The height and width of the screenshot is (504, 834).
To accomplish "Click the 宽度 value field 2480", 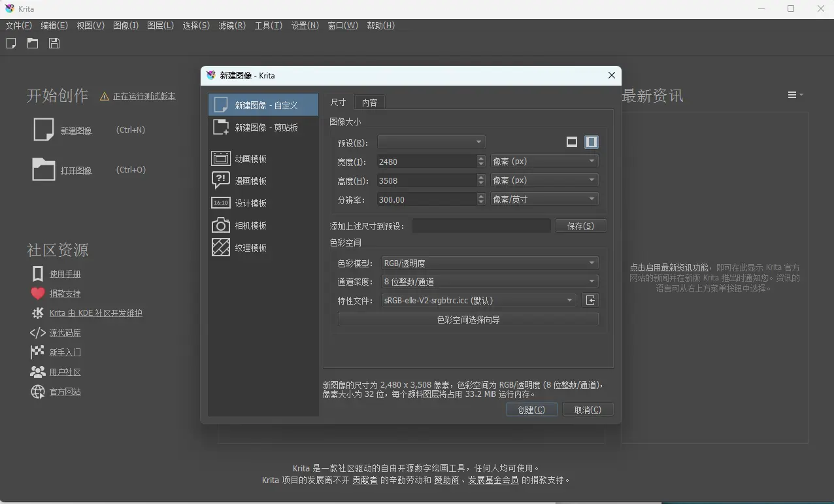I will click(426, 161).
